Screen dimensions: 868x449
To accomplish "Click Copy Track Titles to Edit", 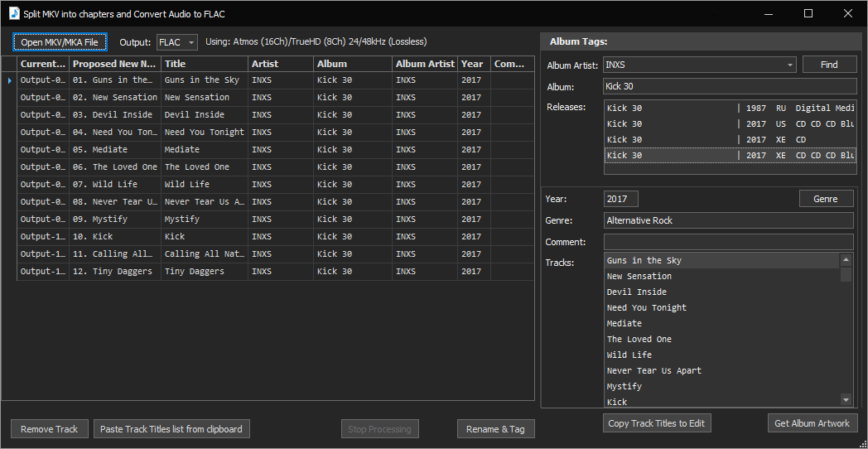I will [657, 423].
